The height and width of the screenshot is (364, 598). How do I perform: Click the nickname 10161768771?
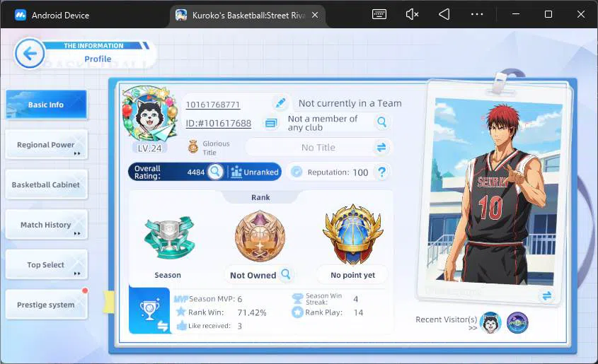point(213,105)
